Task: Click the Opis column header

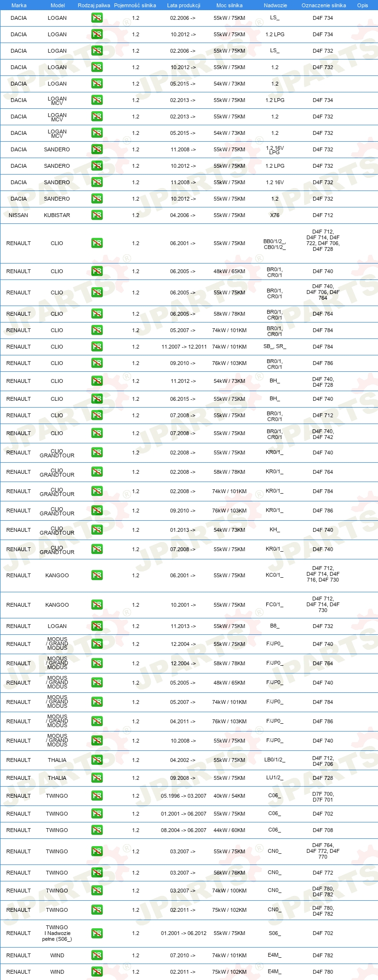Action: [363, 5]
